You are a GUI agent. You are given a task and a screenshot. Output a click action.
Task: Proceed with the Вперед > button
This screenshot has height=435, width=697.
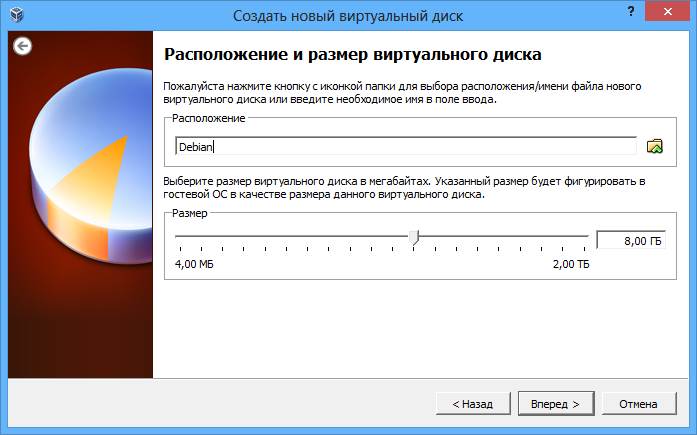click(556, 404)
